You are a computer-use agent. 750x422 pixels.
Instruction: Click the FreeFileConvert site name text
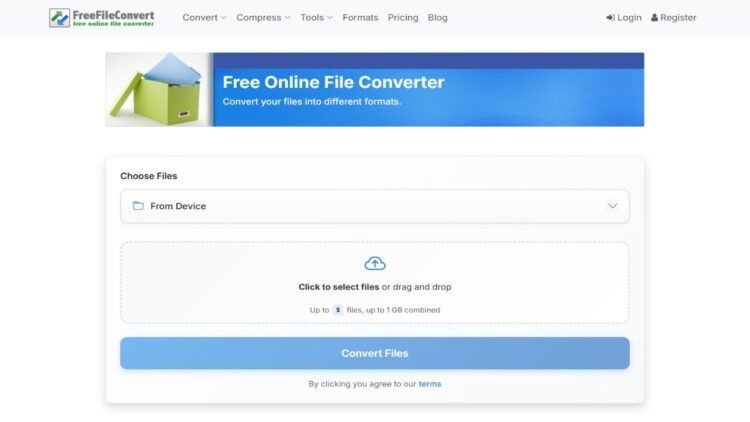pyautogui.click(x=113, y=15)
